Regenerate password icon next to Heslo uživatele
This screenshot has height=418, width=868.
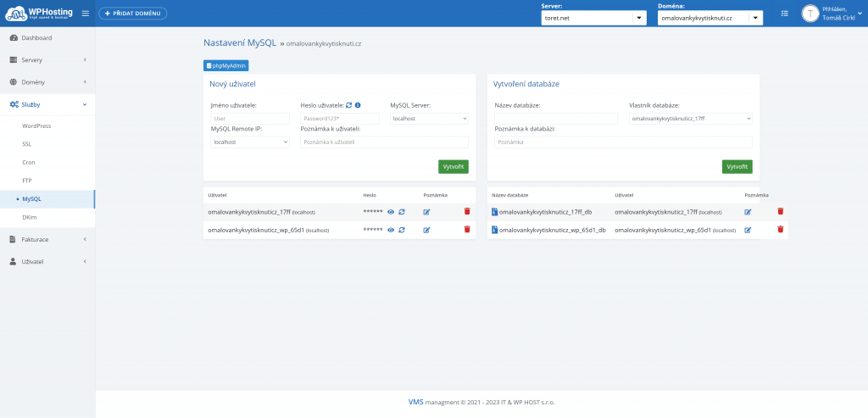coord(348,104)
